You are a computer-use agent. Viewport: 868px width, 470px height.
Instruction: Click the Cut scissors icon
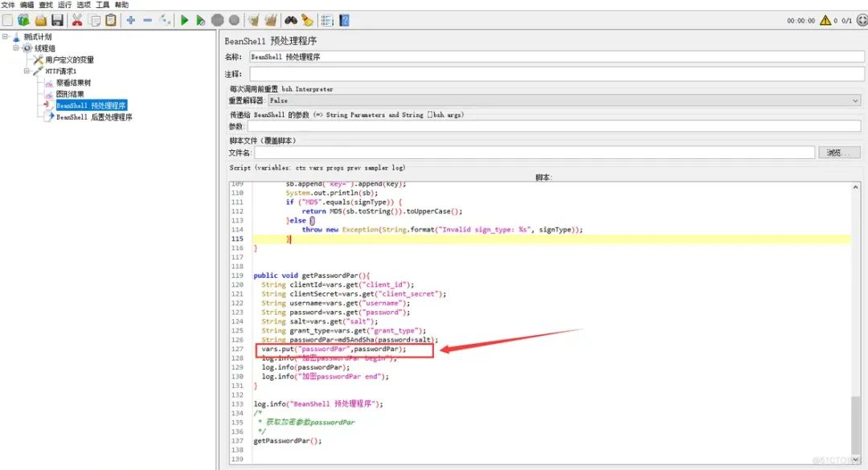click(77, 20)
